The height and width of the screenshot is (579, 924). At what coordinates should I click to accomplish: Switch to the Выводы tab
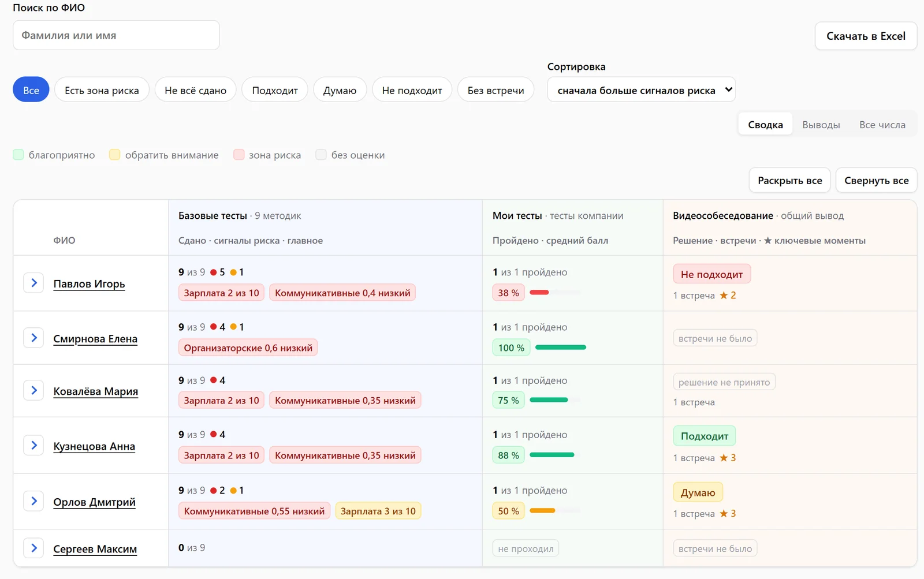(x=821, y=124)
